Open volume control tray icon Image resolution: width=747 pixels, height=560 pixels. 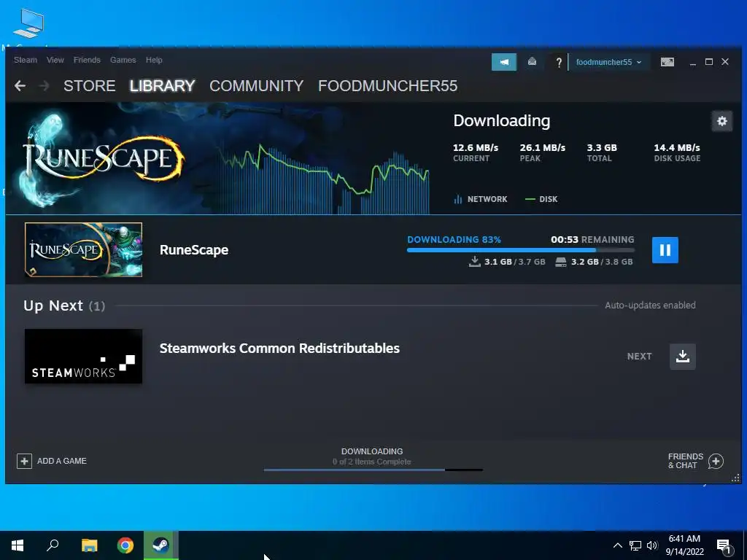pos(652,545)
